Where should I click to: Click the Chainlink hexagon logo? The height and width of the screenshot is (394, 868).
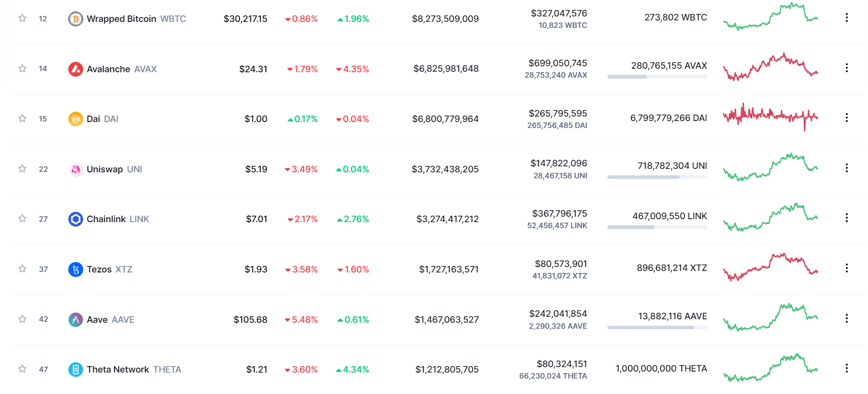pyautogui.click(x=75, y=219)
